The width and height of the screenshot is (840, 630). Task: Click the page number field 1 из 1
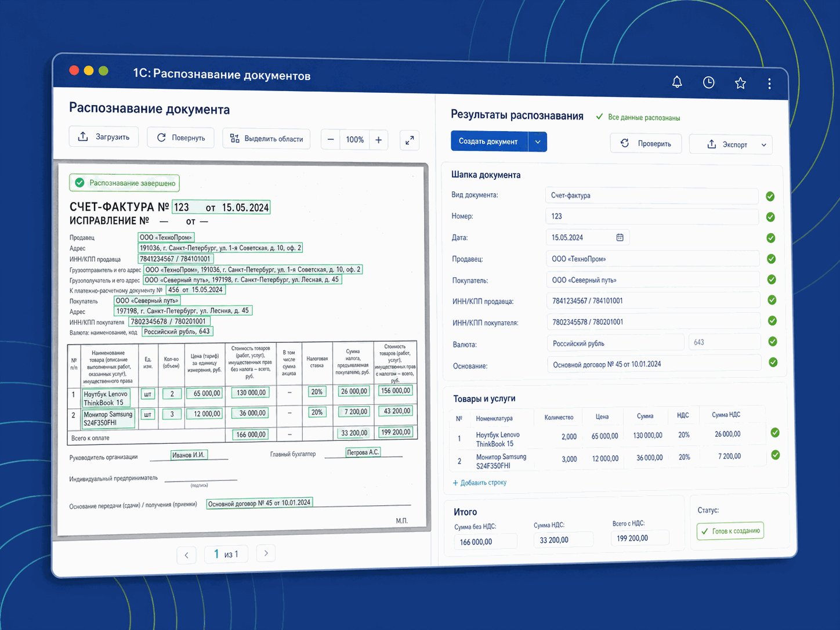pos(226,554)
